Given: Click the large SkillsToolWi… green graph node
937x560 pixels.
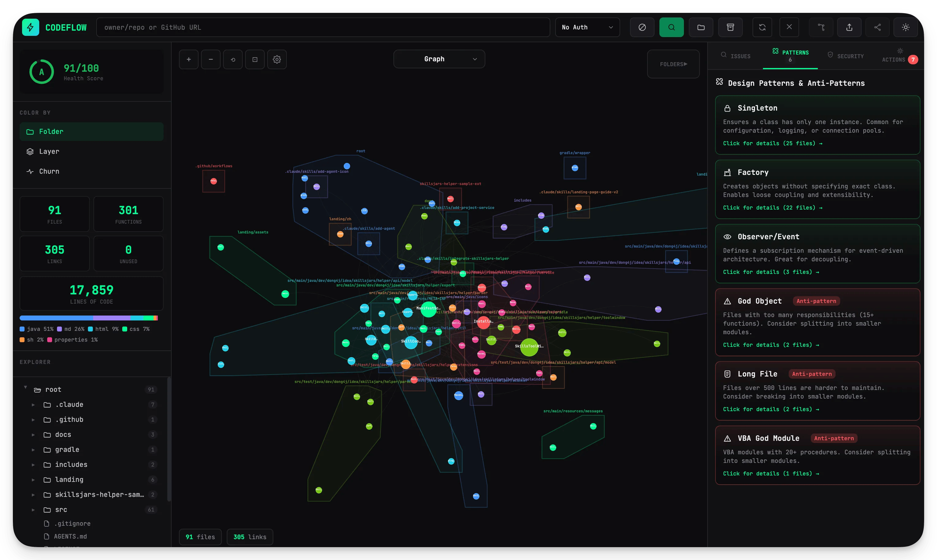Looking at the screenshot, I should coord(529,347).
